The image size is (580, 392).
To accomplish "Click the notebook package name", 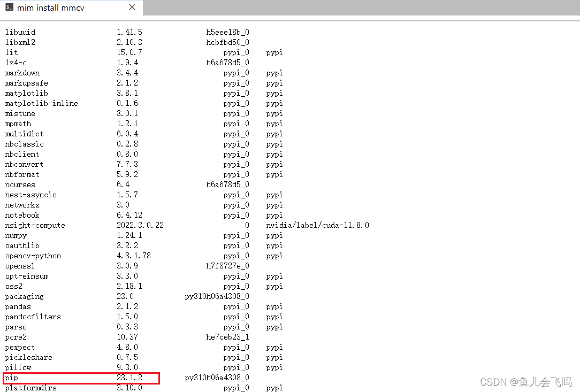I will coord(22,215).
